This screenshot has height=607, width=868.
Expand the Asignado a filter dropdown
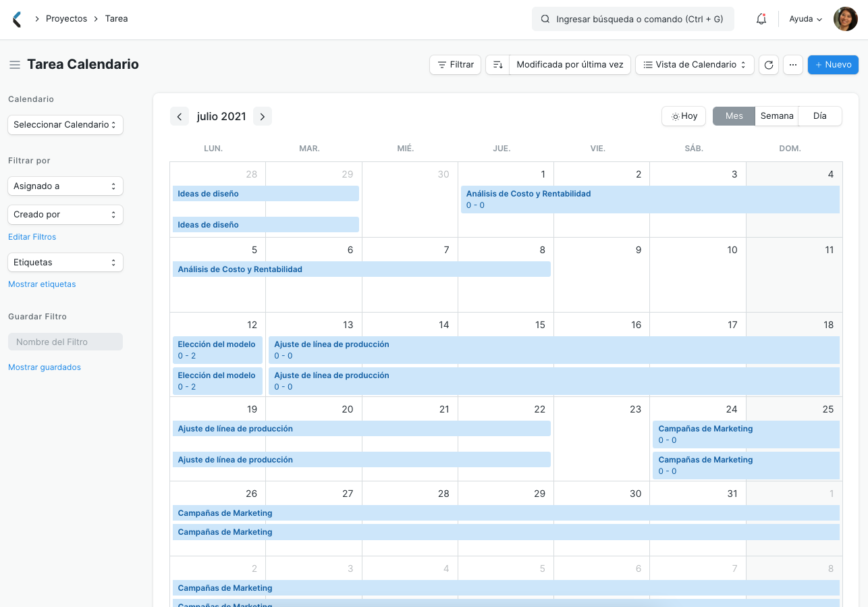[x=65, y=186]
